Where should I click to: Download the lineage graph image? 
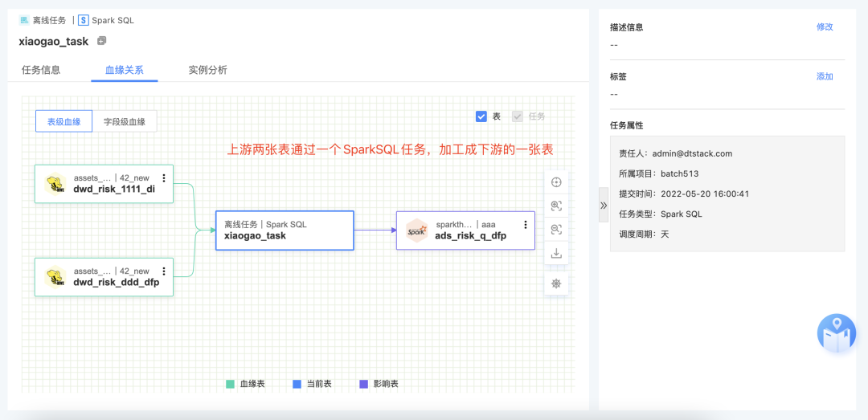pos(555,254)
